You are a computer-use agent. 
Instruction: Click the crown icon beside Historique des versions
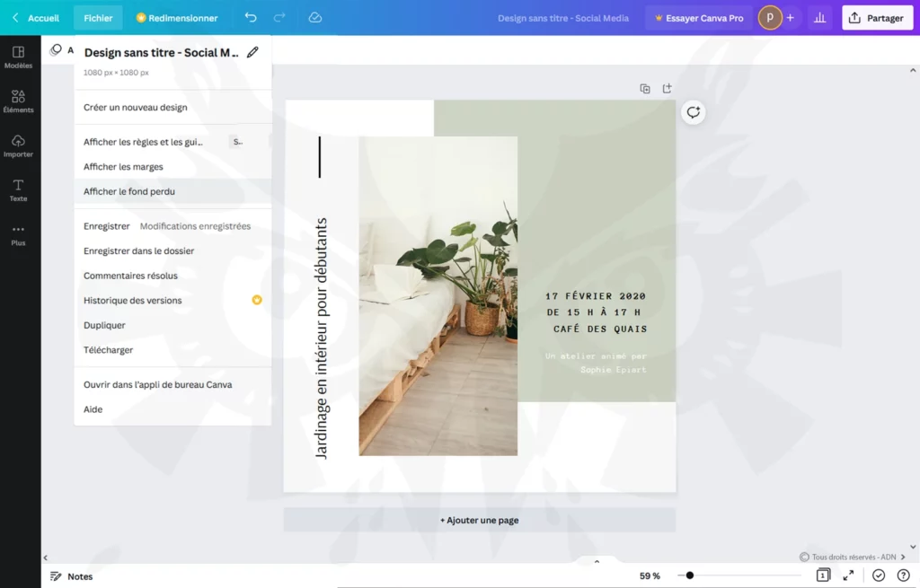point(257,300)
